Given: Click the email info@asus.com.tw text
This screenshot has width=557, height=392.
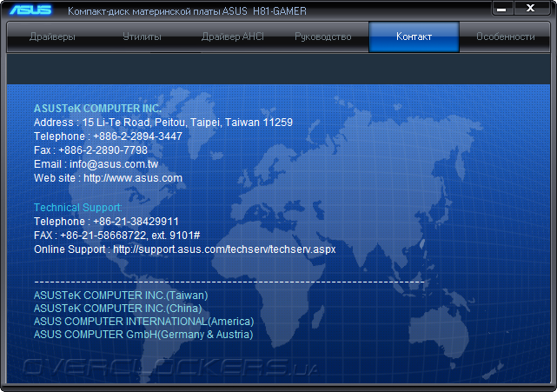Looking at the screenshot, I should 114,163.
